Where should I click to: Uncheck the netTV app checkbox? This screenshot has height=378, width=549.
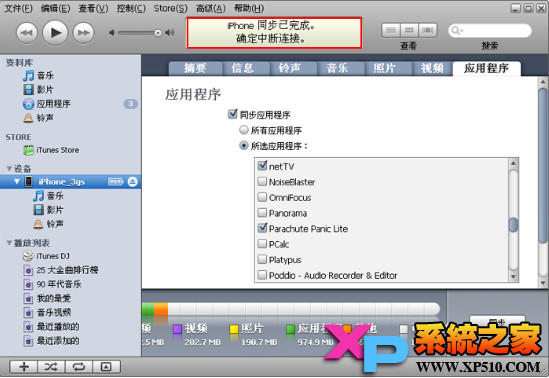click(x=262, y=166)
